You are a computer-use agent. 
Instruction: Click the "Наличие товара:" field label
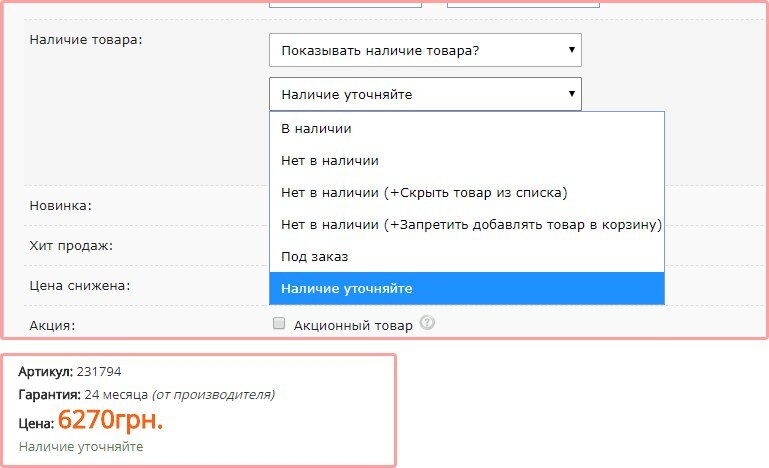click(87, 39)
